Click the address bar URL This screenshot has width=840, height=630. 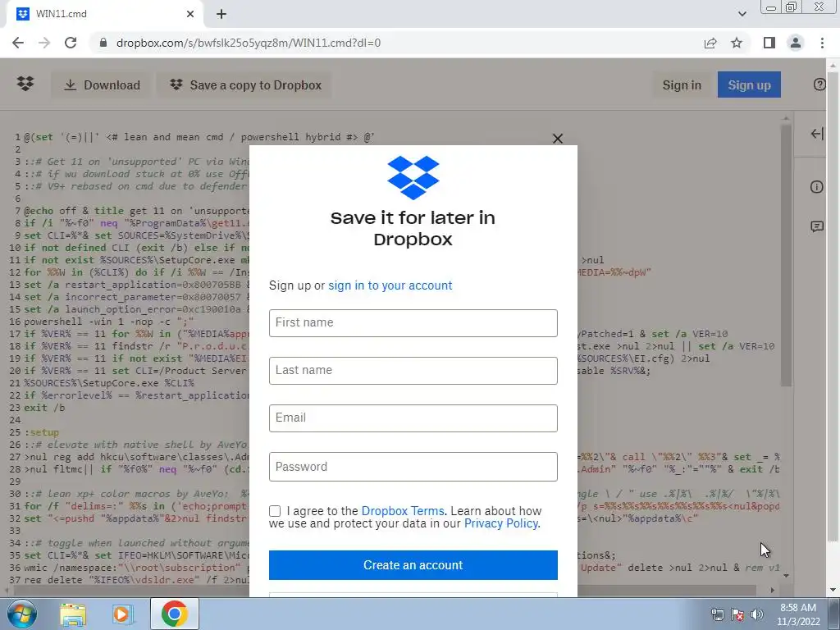pos(249,43)
